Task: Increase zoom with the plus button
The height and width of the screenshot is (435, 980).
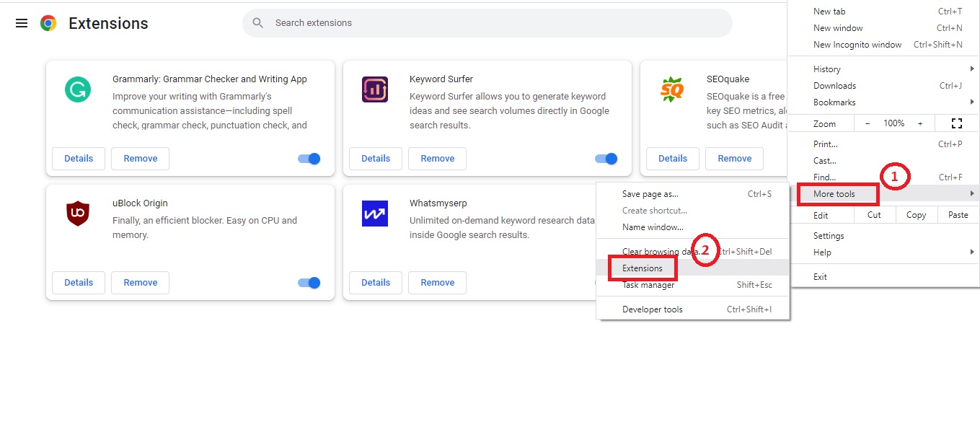Action: click(x=920, y=123)
